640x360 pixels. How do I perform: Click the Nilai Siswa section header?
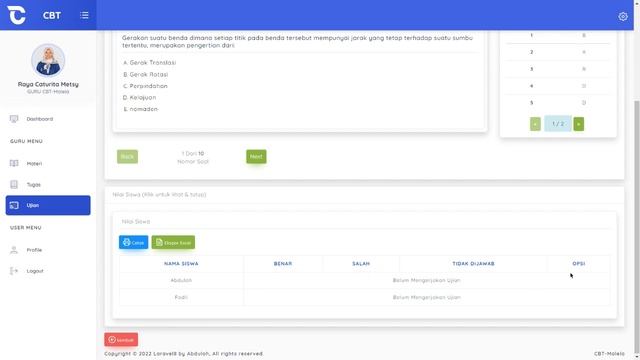pos(159,195)
